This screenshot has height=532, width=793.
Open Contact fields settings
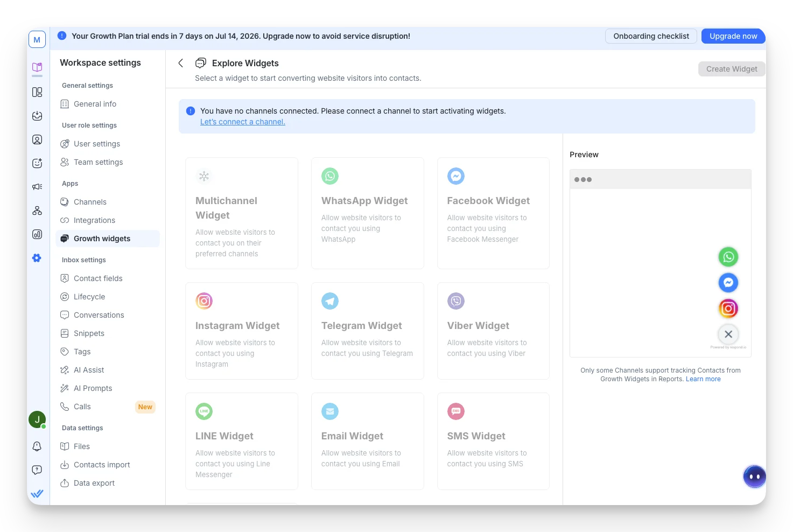[x=108, y=278]
